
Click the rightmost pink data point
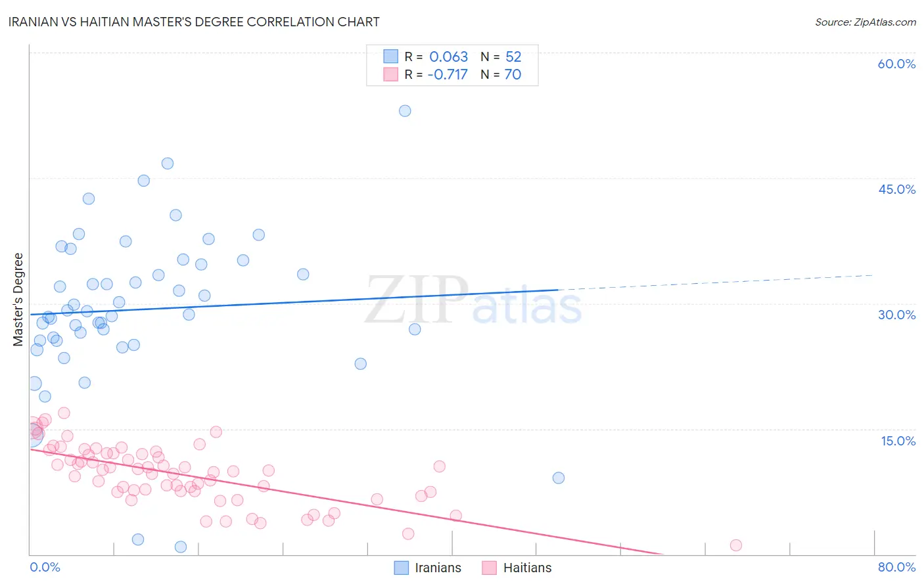[736, 545]
